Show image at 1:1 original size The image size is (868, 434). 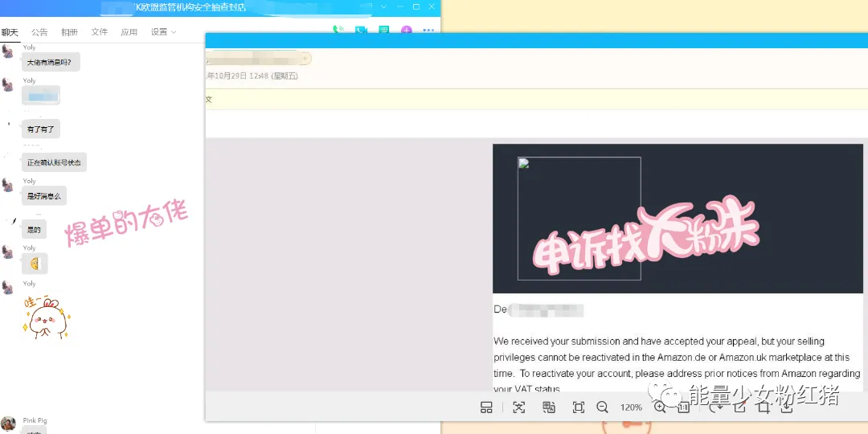pos(684,408)
